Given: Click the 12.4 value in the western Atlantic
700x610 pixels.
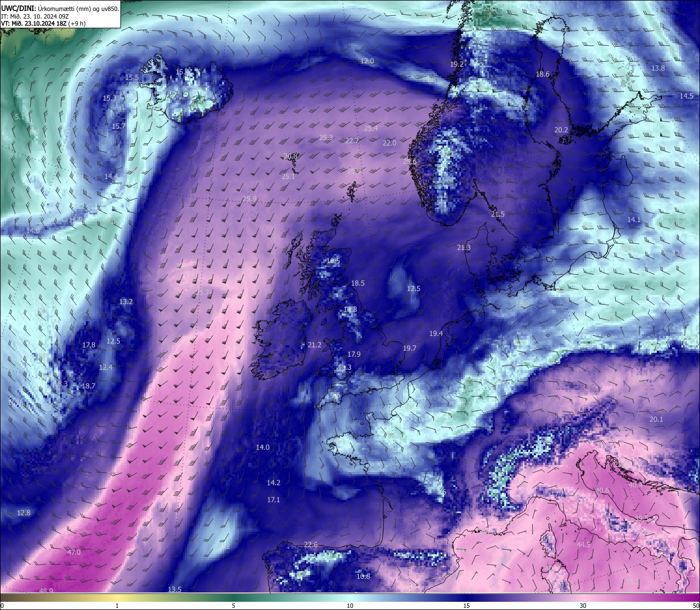Looking at the screenshot, I should (106, 368).
